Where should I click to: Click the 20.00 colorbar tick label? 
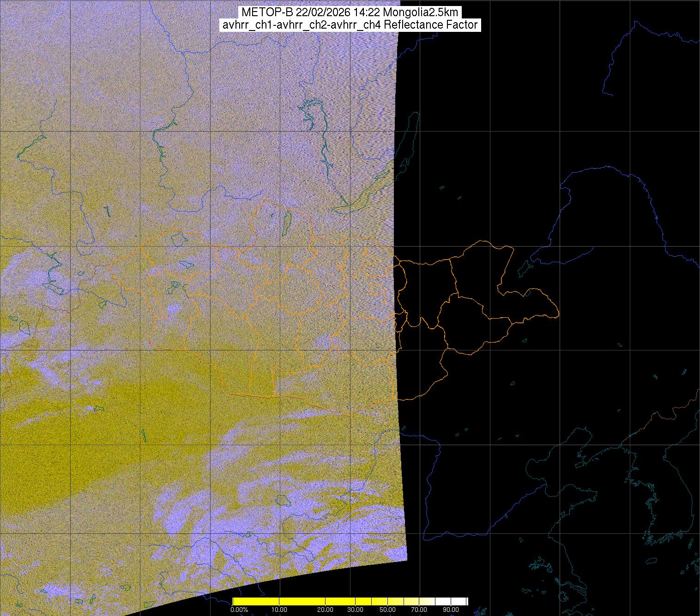pyautogui.click(x=326, y=610)
